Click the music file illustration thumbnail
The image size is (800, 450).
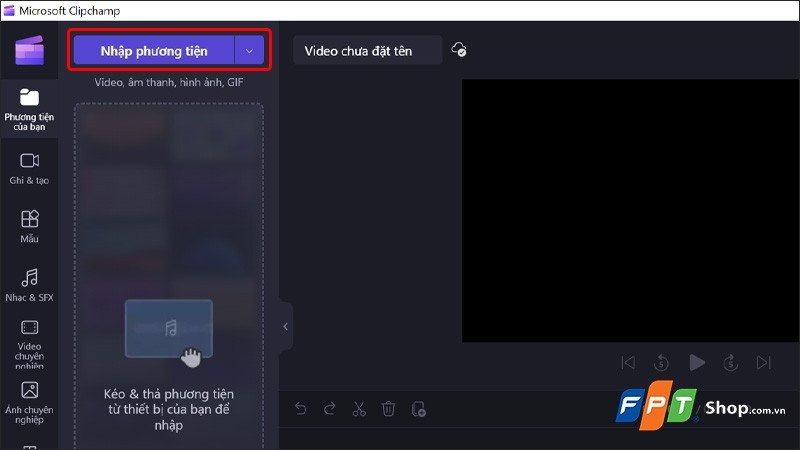point(169,329)
